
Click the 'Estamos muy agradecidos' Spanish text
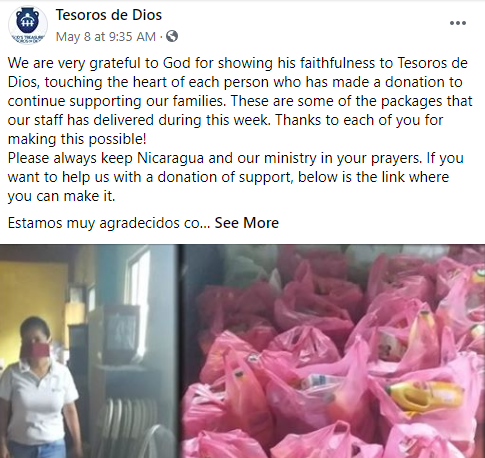(109, 223)
